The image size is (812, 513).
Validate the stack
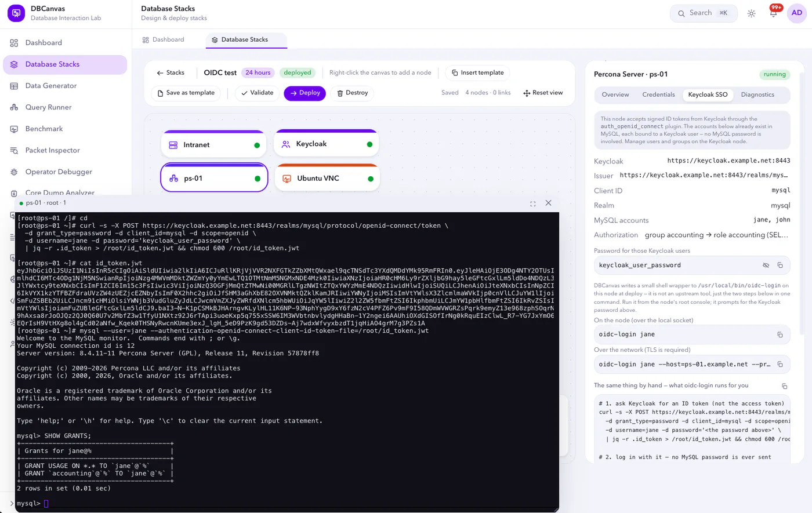(257, 93)
